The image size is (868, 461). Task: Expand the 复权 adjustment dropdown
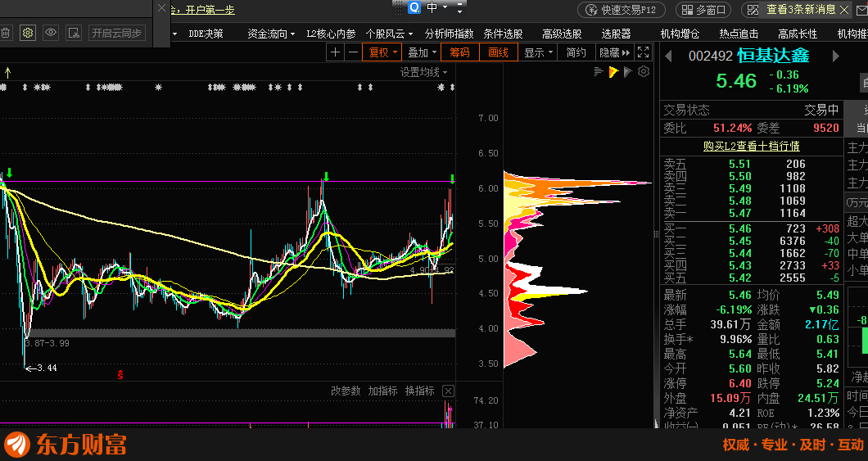coord(382,52)
